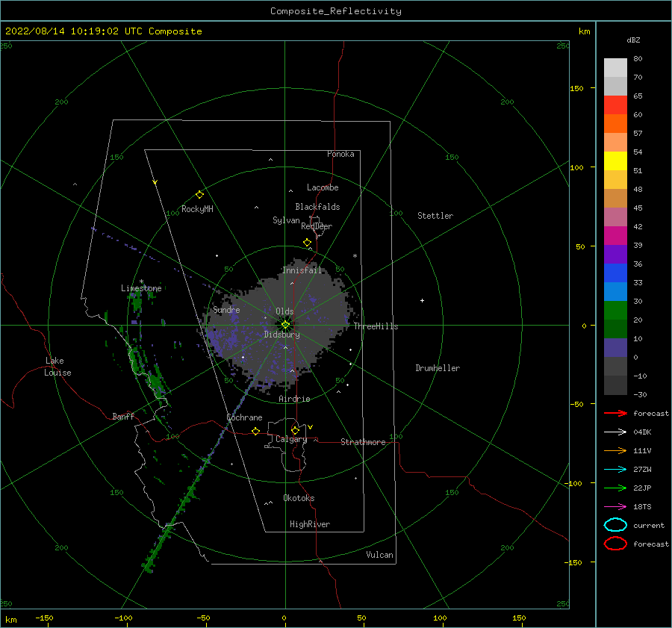This screenshot has height=628, width=672.
Task: Click the Banff label
Action: (123, 416)
